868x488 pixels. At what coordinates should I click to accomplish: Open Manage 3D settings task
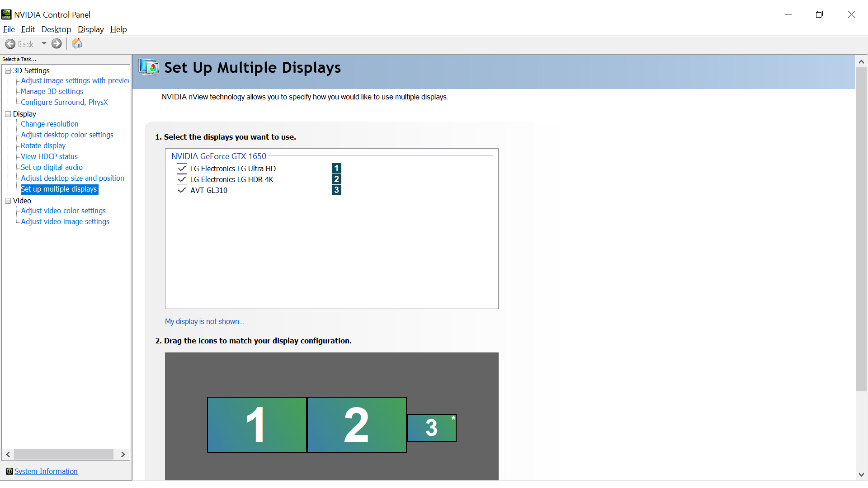pos(52,91)
